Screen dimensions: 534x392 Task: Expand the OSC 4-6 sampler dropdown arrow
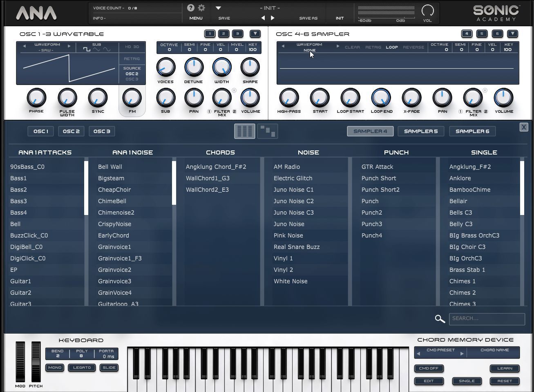tap(512, 34)
